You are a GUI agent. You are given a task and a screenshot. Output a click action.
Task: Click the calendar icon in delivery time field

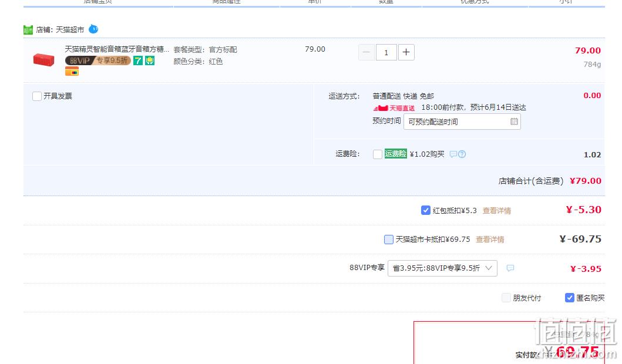pos(514,122)
